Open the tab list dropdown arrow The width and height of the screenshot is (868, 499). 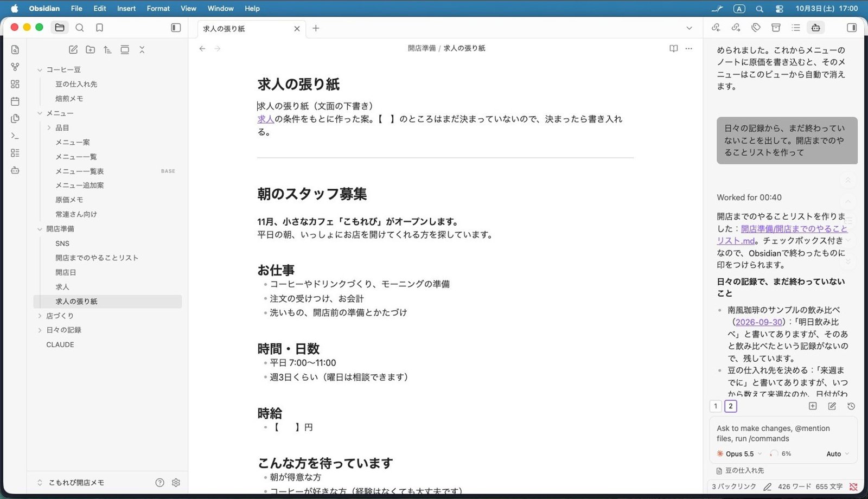[x=689, y=28]
